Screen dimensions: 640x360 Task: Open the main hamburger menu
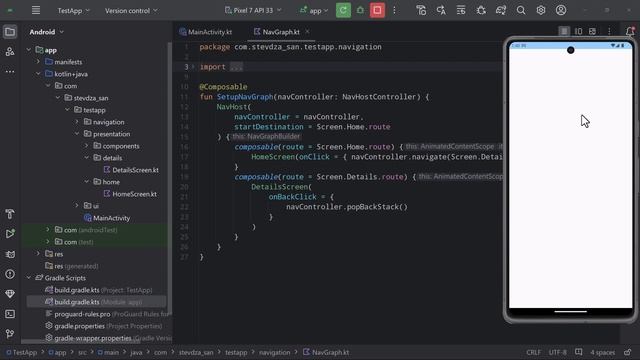pos(36,10)
